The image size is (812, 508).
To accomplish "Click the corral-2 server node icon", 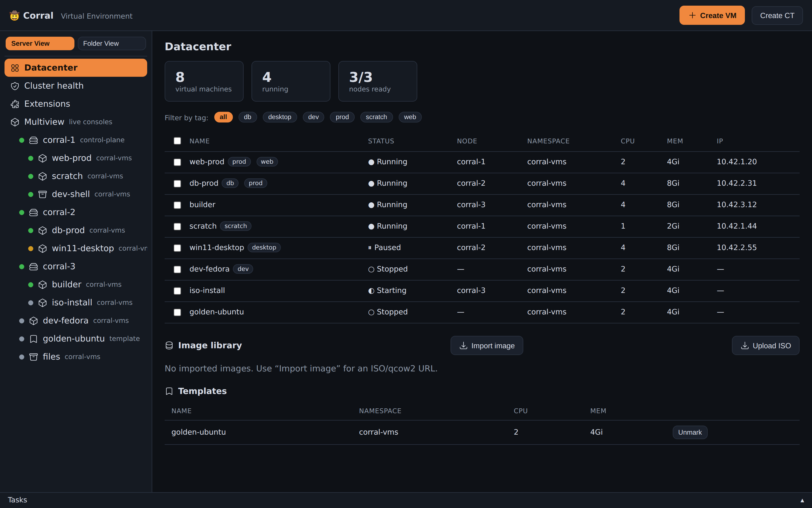I will (34, 212).
